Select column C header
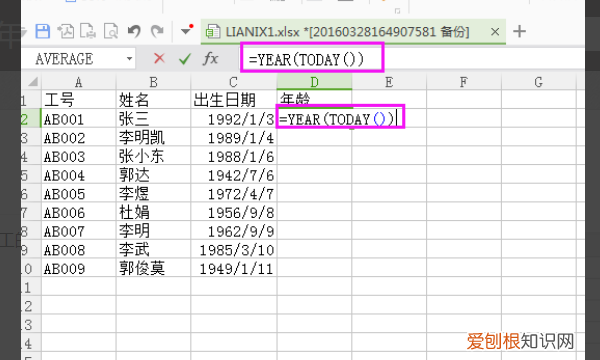The height and width of the screenshot is (360, 600). click(233, 82)
